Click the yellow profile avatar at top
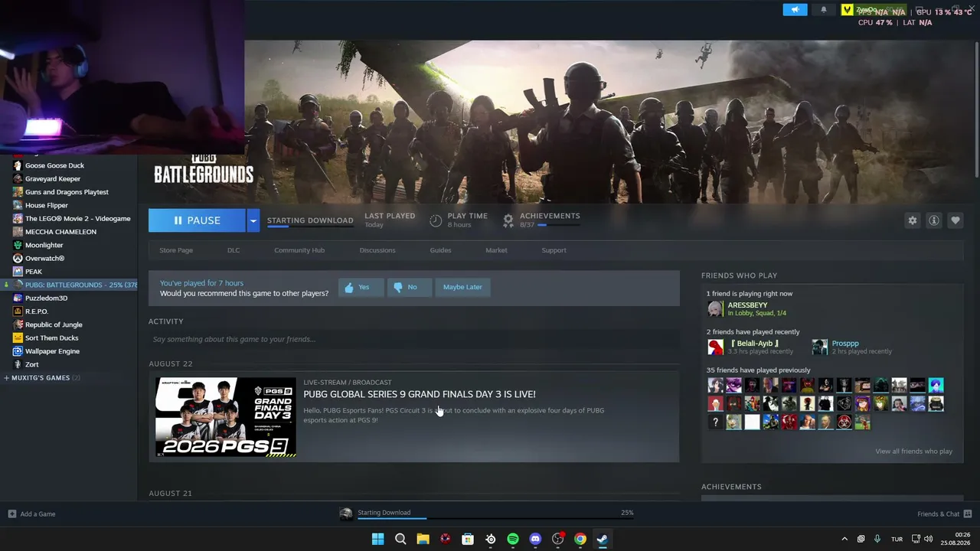Viewport: 980px width, 551px height. point(847,10)
